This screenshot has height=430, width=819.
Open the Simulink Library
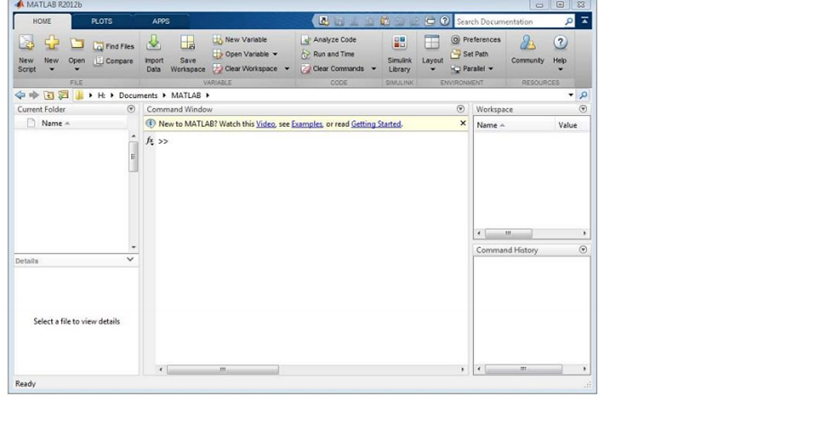399,53
